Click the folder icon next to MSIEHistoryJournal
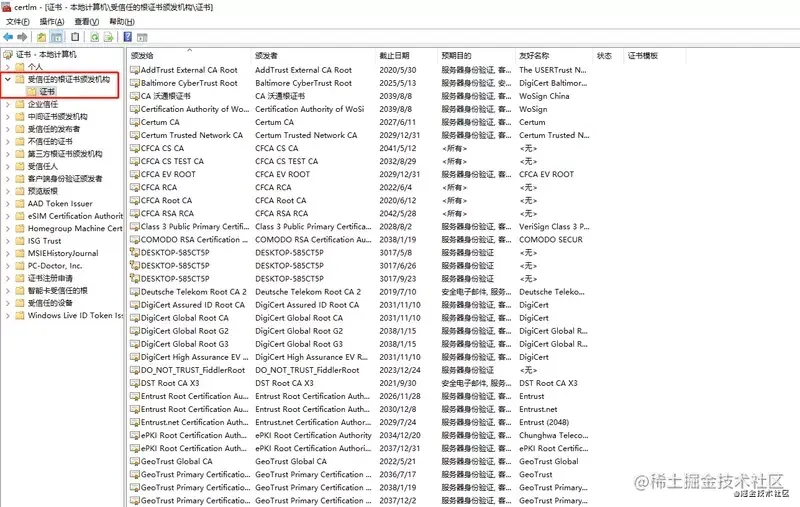The width and height of the screenshot is (800, 507). pyautogui.click(x=20, y=253)
